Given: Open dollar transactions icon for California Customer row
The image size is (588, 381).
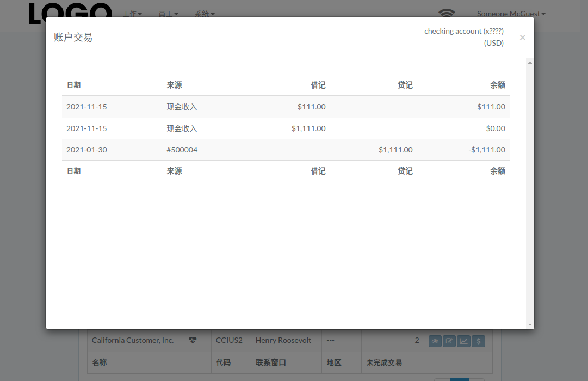Looking at the screenshot, I should [479, 341].
